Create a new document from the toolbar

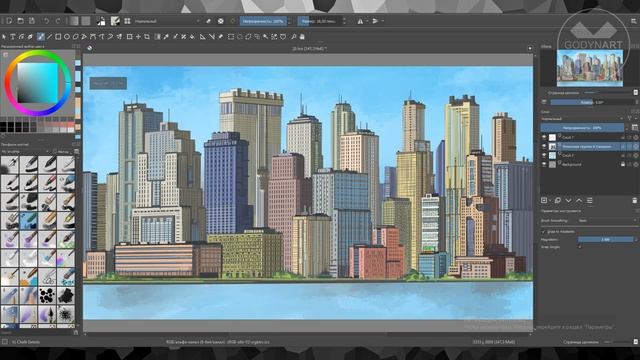pos(9,21)
